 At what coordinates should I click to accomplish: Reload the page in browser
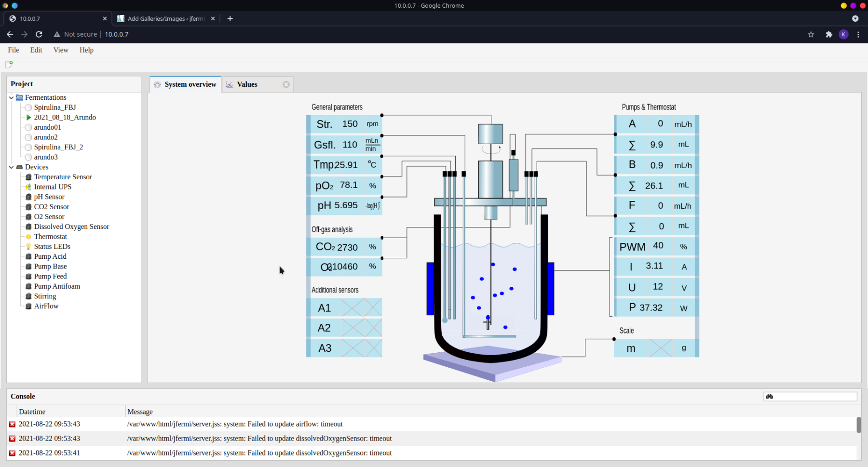[x=39, y=34]
